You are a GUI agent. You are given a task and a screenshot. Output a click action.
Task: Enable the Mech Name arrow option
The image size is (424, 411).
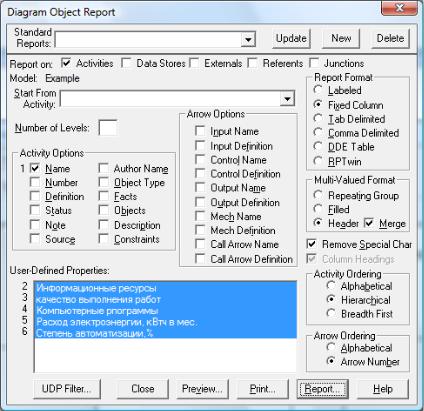(x=200, y=216)
